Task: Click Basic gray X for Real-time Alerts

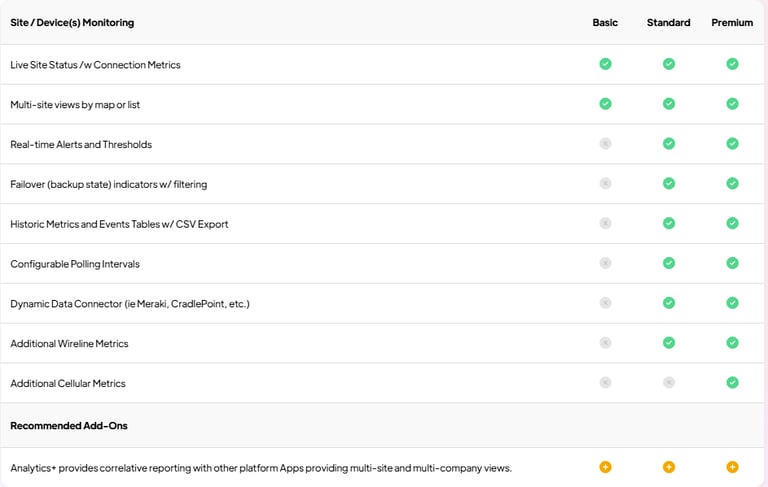Action: click(x=605, y=144)
